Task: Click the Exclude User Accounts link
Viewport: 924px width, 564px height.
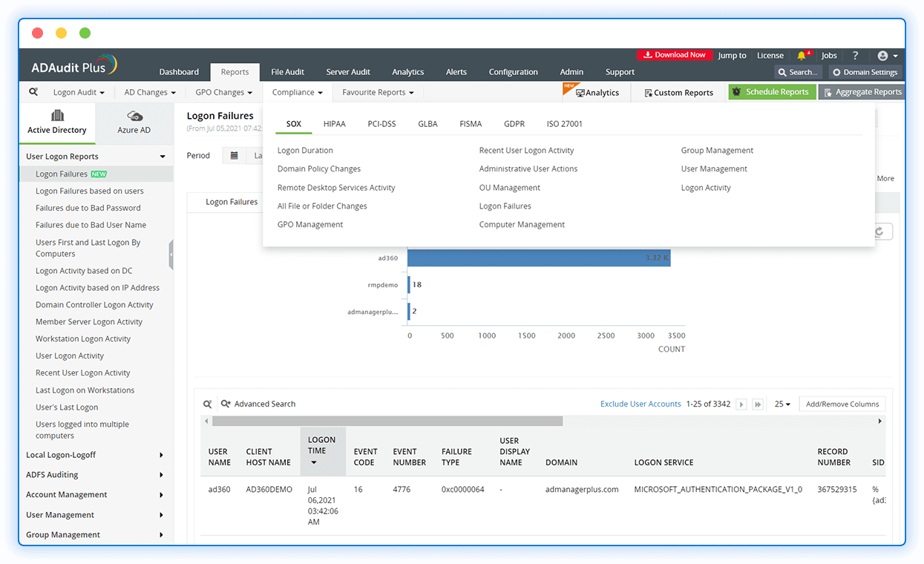Action: tap(640, 404)
